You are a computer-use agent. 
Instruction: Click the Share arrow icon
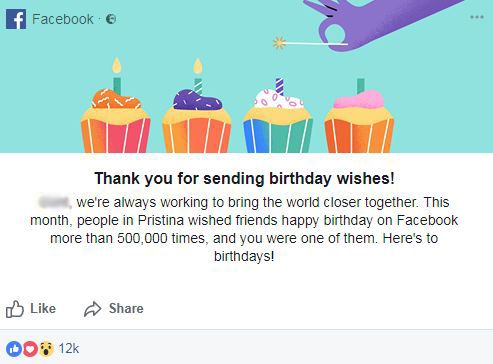click(x=92, y=309)
